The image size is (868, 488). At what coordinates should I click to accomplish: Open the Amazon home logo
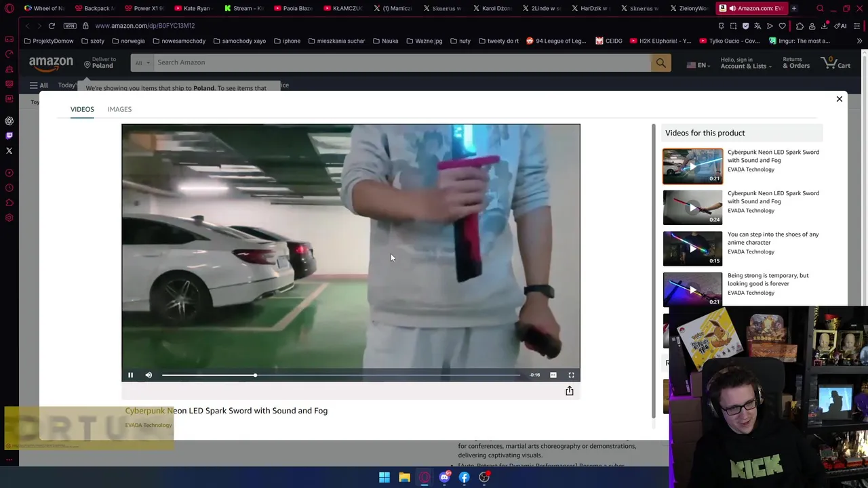51,64
